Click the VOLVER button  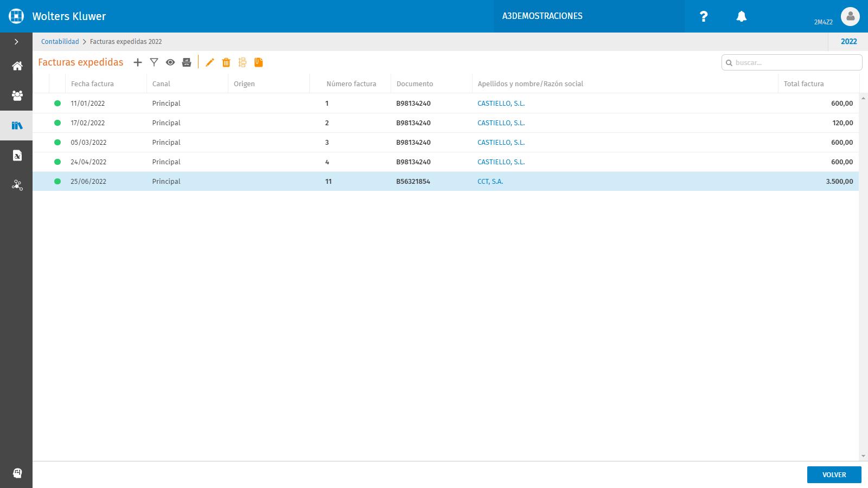pos(834,474)
